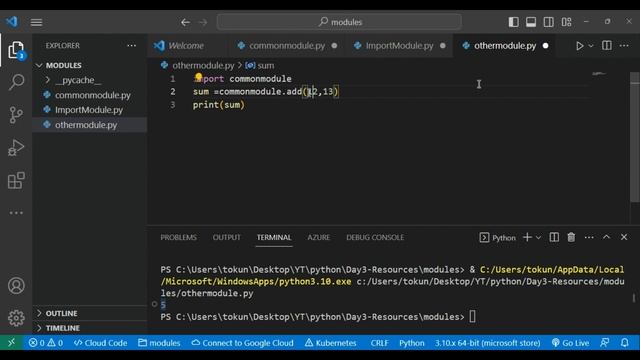Open the Run and Debug view
Viewport: 640px width, 360px height.
click(x=16, y=148)
